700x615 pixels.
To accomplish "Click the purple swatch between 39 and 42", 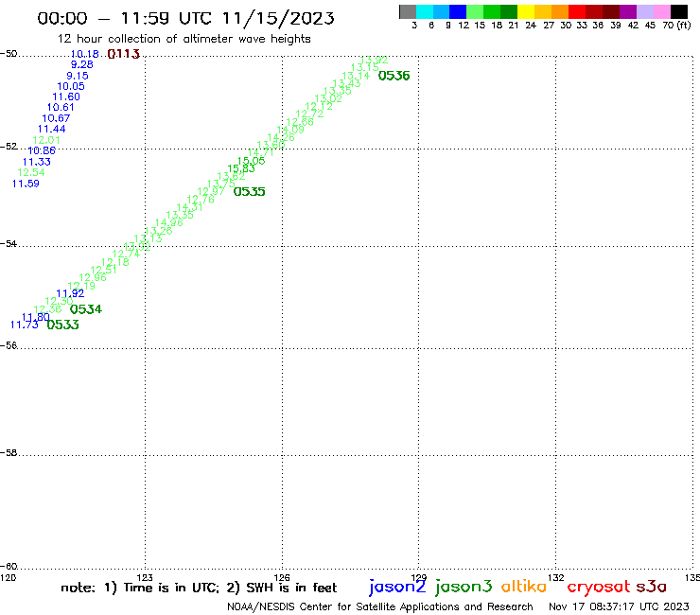I will click(x=627, y=11).
